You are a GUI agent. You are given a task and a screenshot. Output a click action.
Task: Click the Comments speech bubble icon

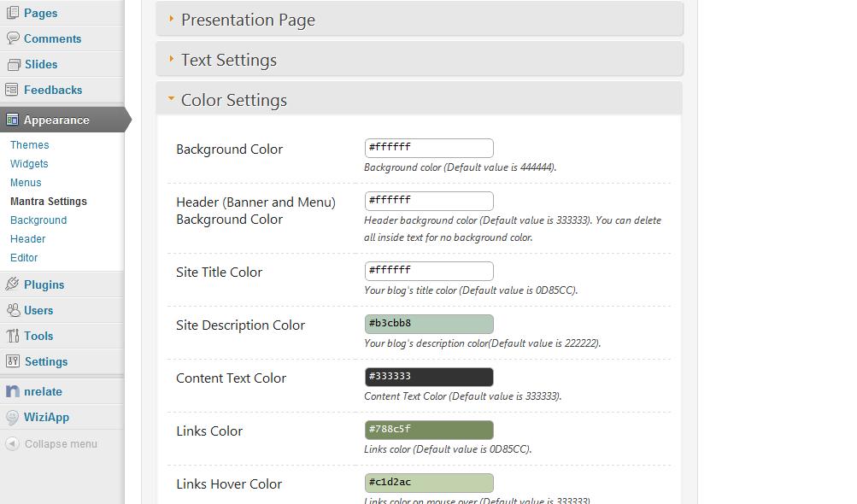[12, 38]
